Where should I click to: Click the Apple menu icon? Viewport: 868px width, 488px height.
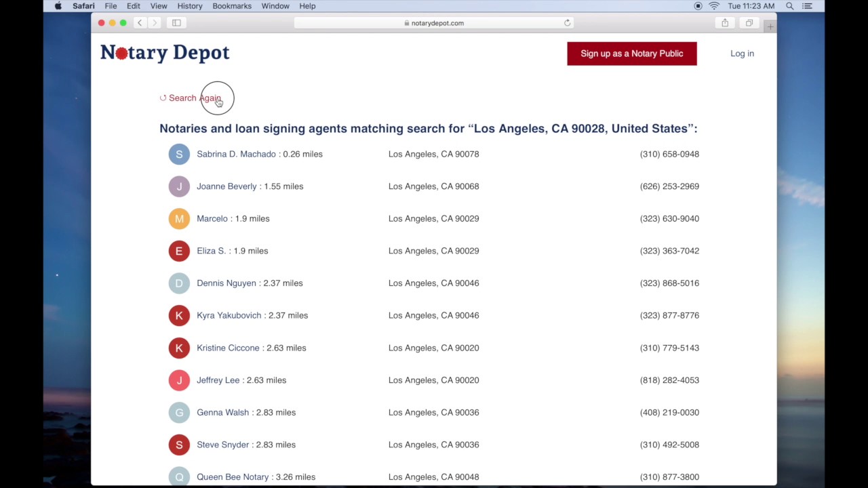(58, 6)
